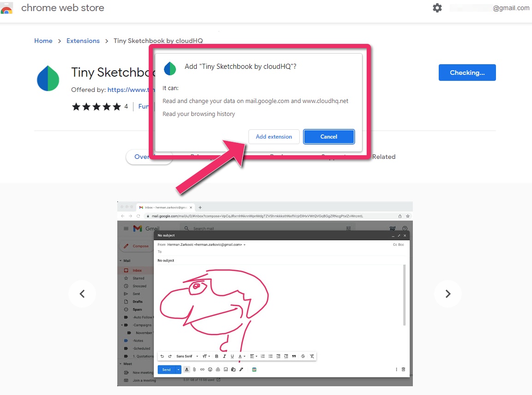Open the settings gear in the header
The height and width of the screenshot is (395, 532).
pos(437,8)
